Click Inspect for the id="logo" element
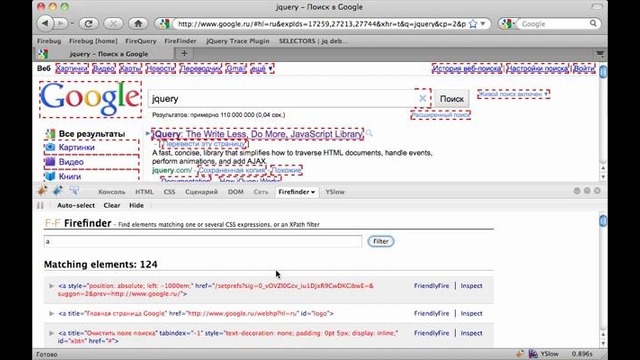This screenshot has width=640, height=360. click(x=471, y=313)
